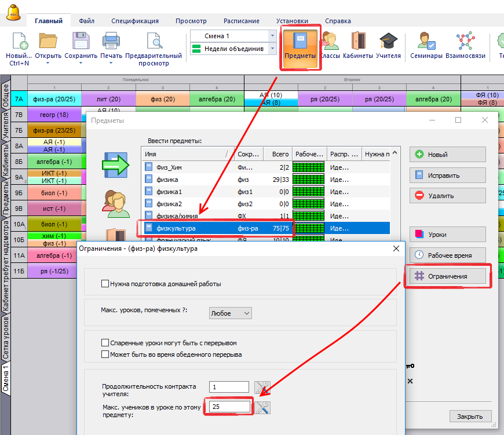Image resolution: width=504 pixels, height=435 pixels.
Task: Open the Семинары toolbar icon
Action: click(426, 42)
